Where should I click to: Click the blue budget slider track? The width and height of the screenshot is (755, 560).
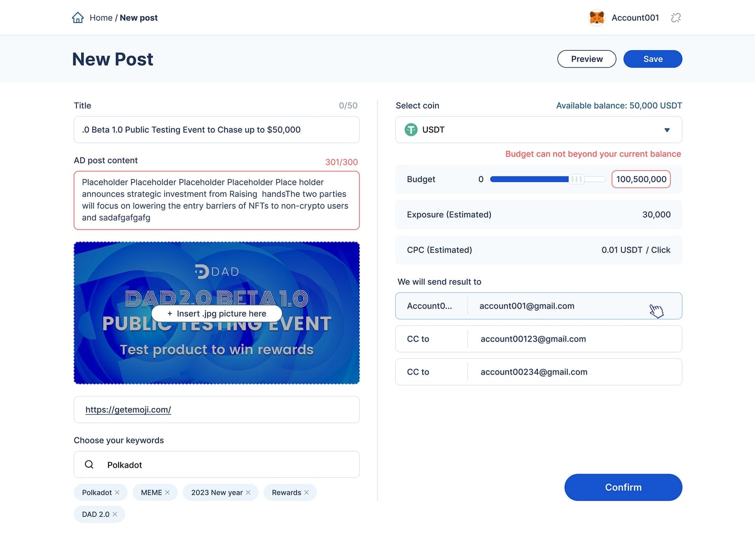click(x=529, y=179)
